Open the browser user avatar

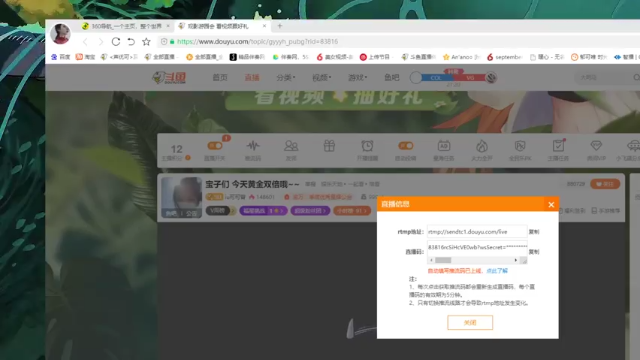[x=60, y=33]
